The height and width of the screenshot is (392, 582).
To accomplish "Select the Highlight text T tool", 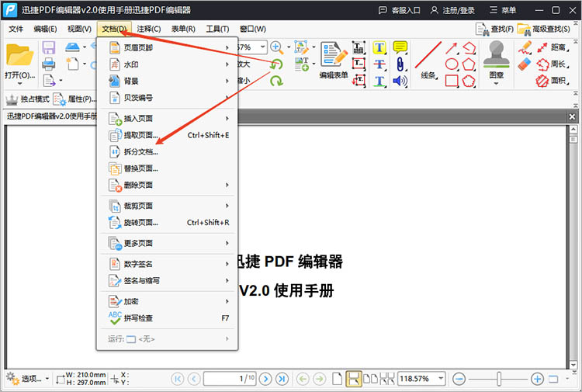I will (x=379, y=47).
